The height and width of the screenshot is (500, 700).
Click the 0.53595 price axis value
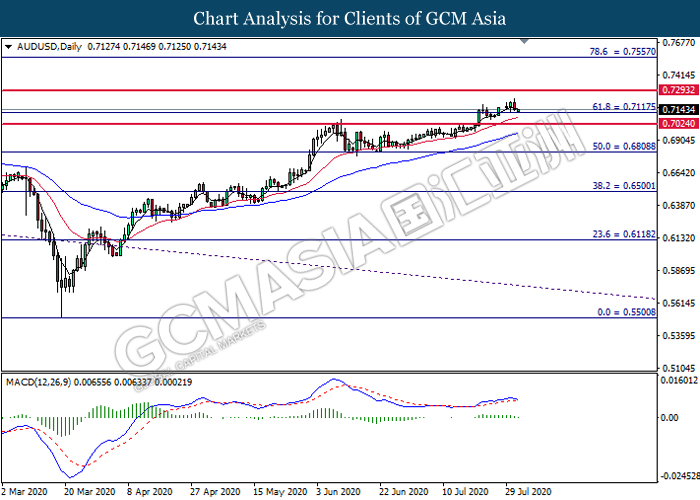pyautogui.click(x=679, y=336)
